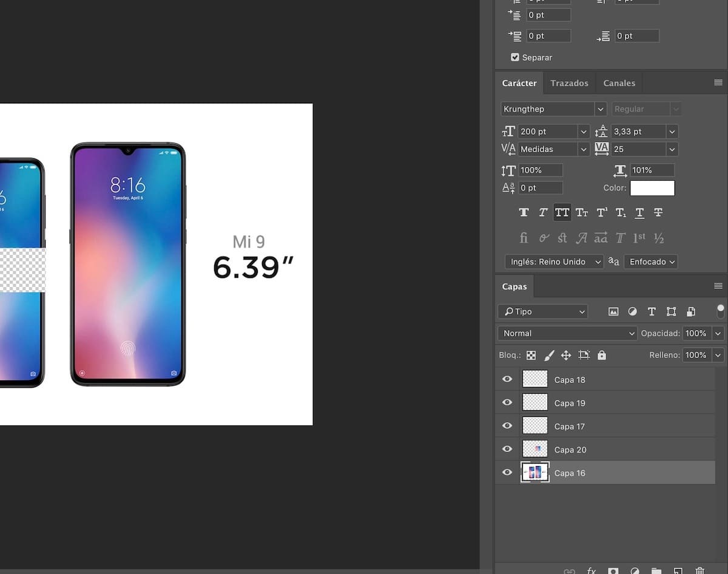Apply strikethrough text style

[x=658, y=212]
